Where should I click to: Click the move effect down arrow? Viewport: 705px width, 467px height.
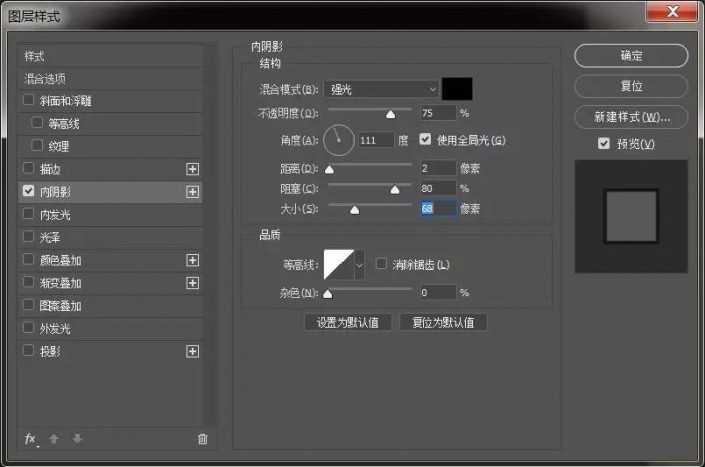click(x=76, y=438)
